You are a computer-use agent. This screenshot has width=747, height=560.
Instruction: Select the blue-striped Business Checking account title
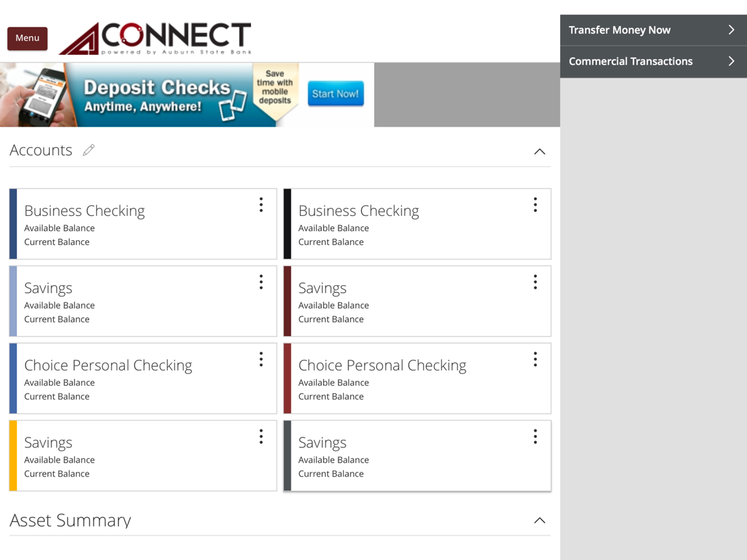click(x=84, y=211)
